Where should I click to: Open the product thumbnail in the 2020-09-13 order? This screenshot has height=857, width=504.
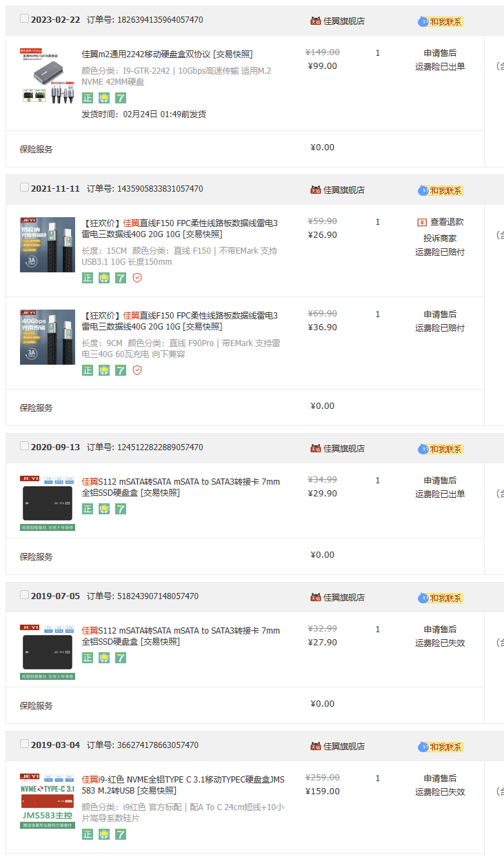[48, 503]
